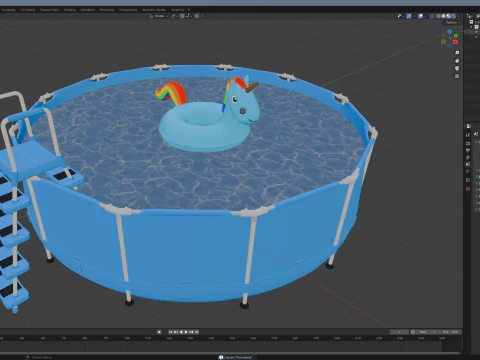Open the viewport shading options dropdown

459,16
